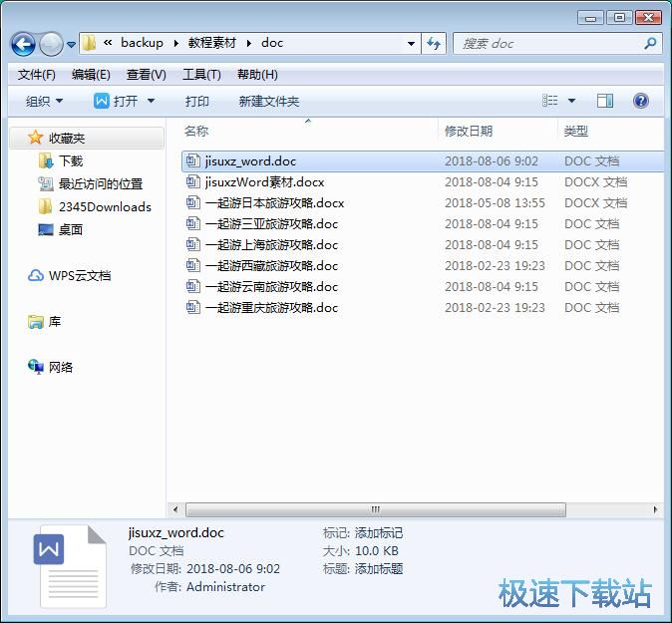The width and height of the screenshot is (672, 623).
Task: Open the 编辑(E) menu
Action: 91,75
